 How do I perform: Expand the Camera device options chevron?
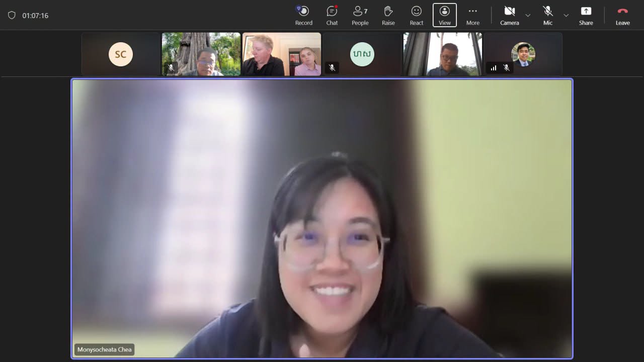click(528, 15)
